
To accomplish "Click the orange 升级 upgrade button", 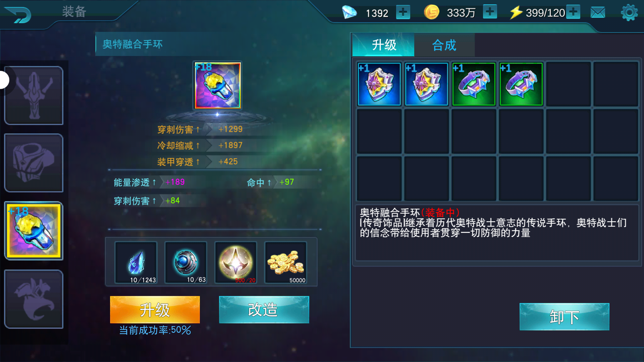I will 155,309.
